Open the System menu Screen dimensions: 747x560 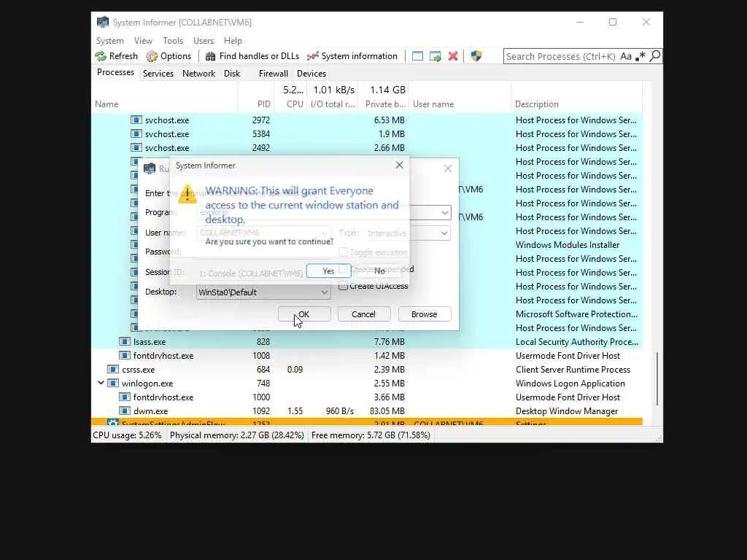109,41
